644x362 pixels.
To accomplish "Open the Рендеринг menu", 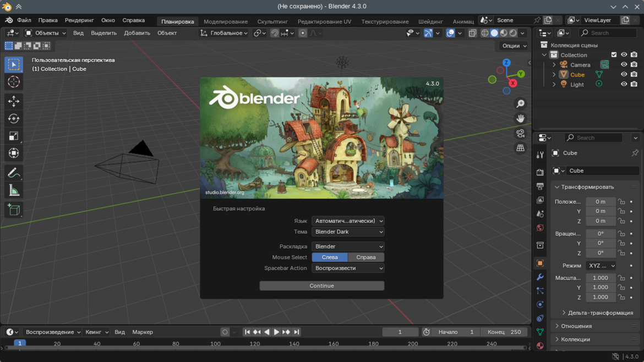I will [79, 20].
